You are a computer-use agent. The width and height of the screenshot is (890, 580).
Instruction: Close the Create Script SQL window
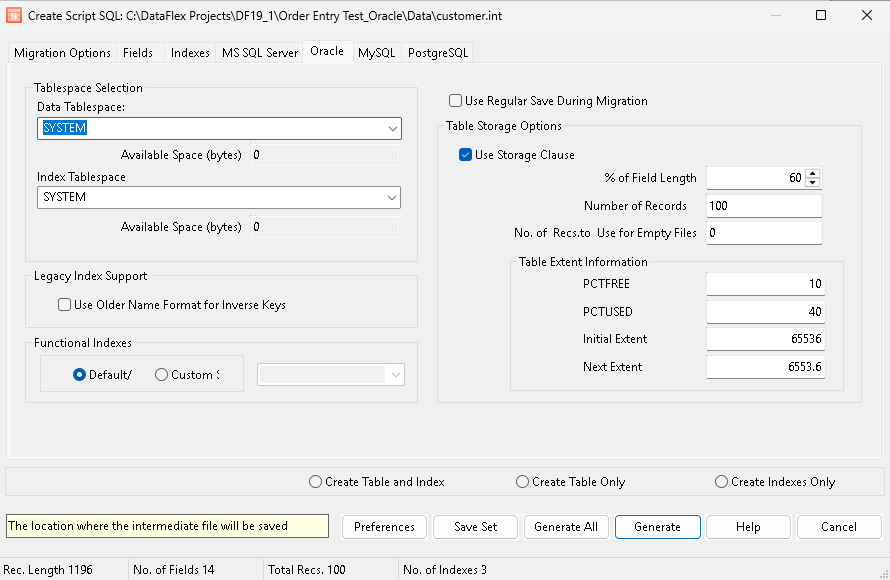point(867,15)
